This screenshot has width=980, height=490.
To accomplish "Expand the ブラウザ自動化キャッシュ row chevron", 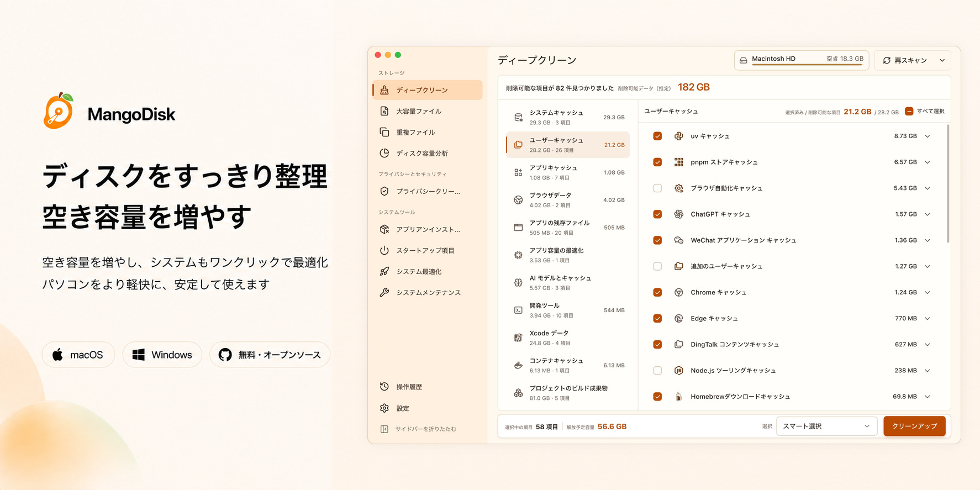I will click(x=928, y=188).
